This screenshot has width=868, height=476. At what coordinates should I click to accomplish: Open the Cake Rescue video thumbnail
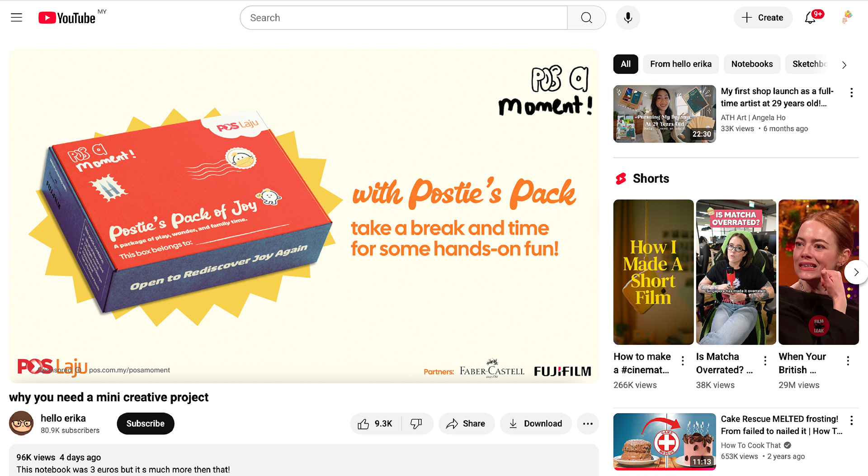tap(665, 442)
